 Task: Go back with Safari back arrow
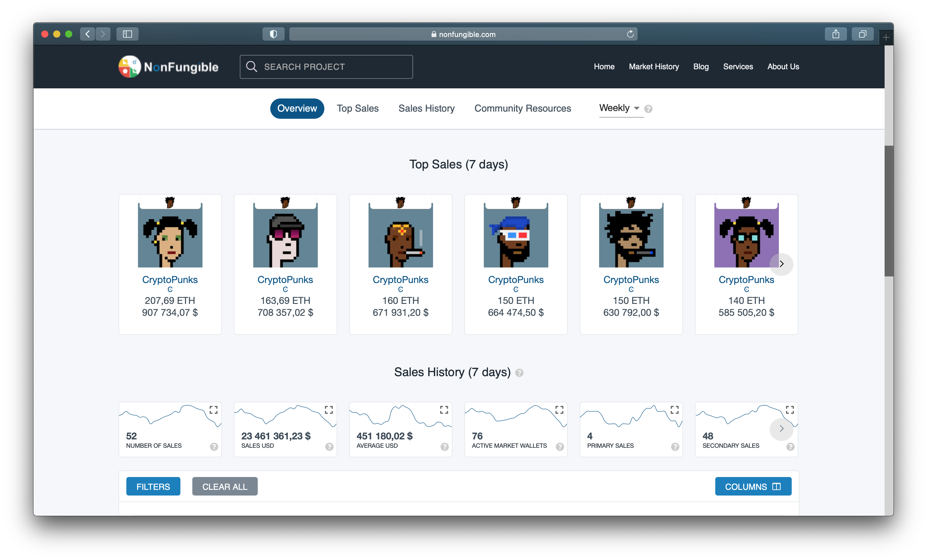pos(87,34)
